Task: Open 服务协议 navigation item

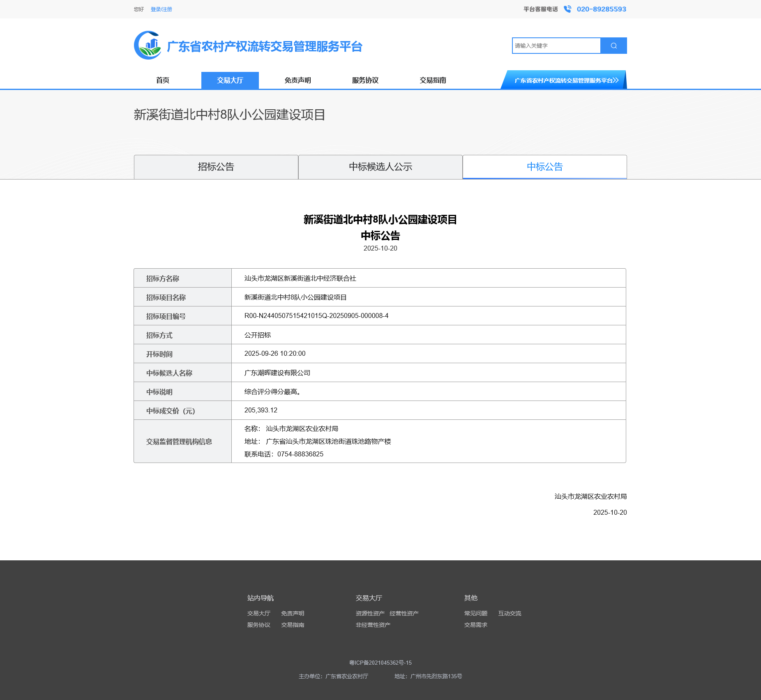Action: tap(365, 81)
